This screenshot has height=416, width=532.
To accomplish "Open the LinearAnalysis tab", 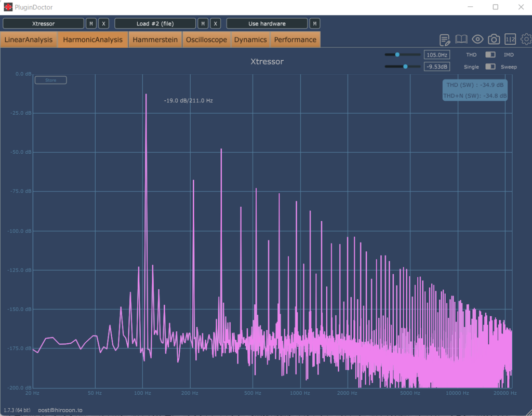I will (x=29, y=39).
